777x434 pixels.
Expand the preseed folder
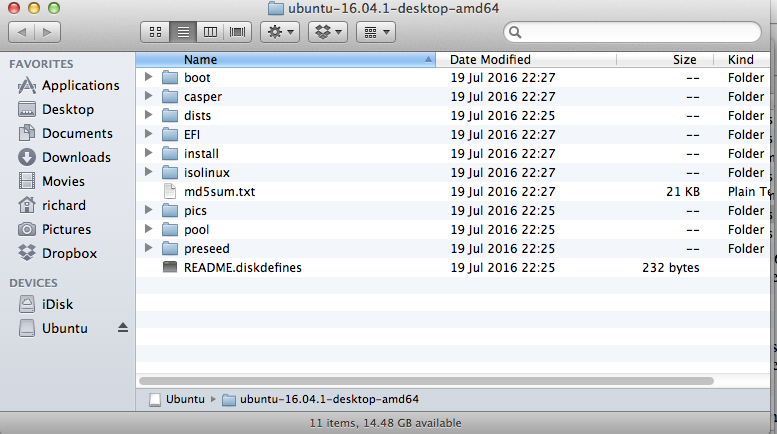tap(148, 248)
